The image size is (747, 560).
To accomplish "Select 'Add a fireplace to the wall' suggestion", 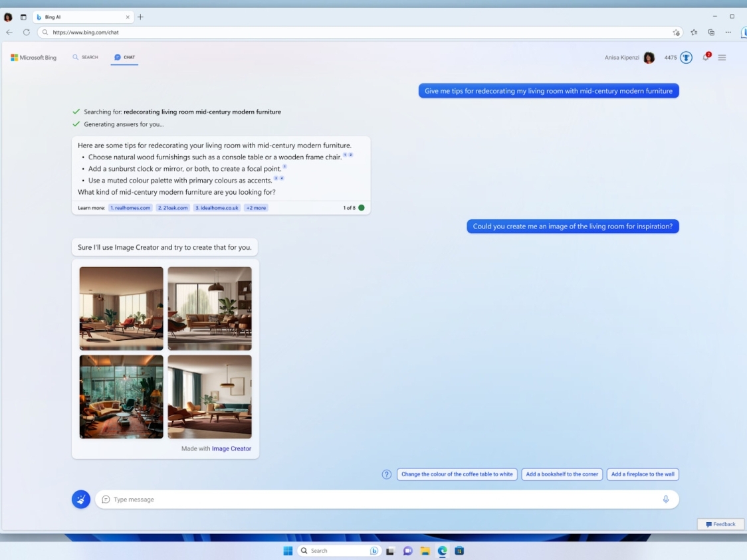I will 642,474.
